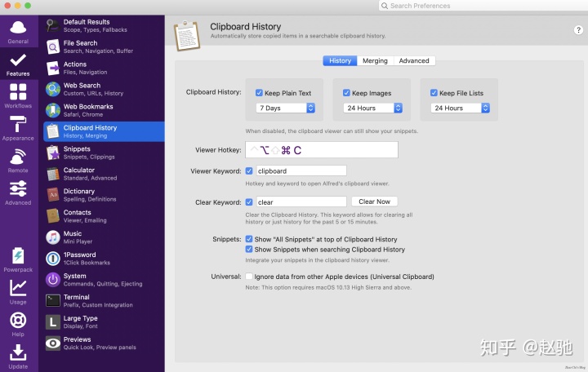
Task: Click the Clear Now button
Action: coord(374,201)
